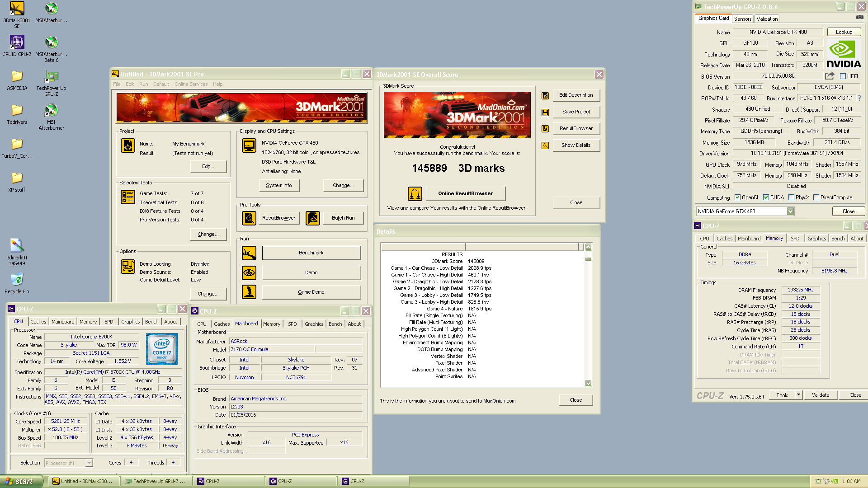This screenshot has height=488, width=868.
Task: Click the 3DMark2001 banner image in score window
Action: click(457, 115)
